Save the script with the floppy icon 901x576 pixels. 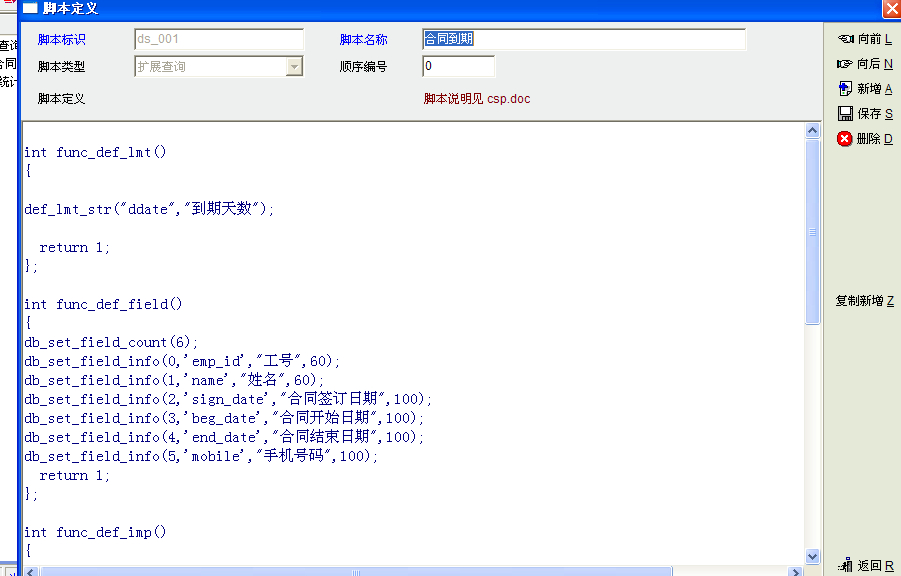click(x=845, y=114)
